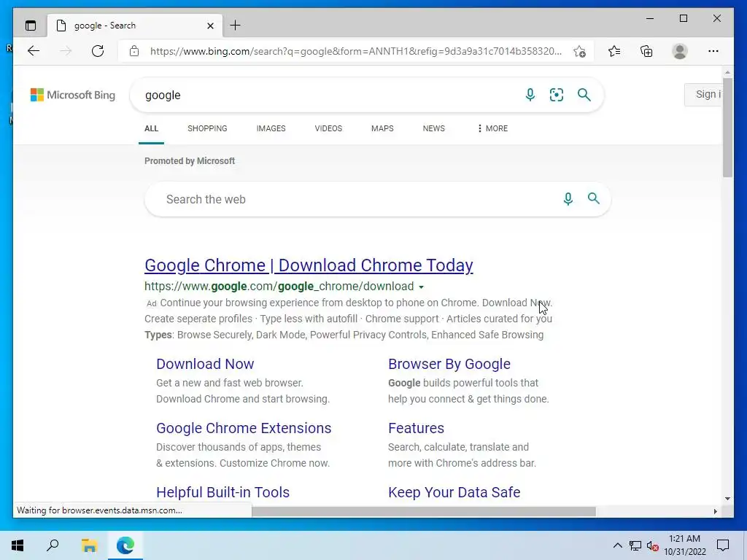Open the Google Chrome Extensions link
Viewport: 747px width, 560px height.
244,428
